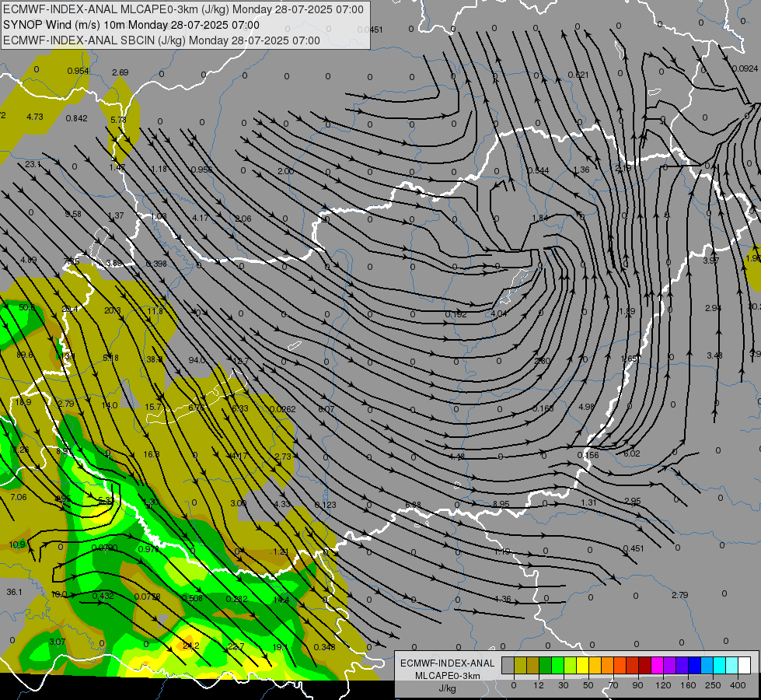Image resolution: width=761 pixels, height=700 pixels.
Task: Click the olive swatch right of legend value 0
Action: [520, 666]
